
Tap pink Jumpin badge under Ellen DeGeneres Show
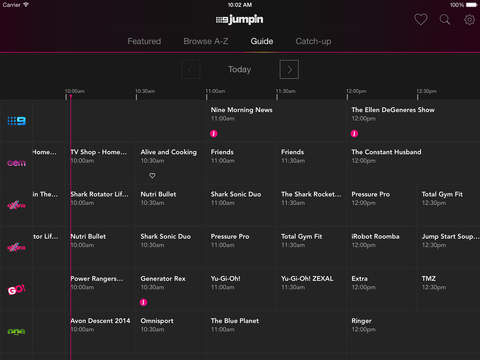[354, 134]
